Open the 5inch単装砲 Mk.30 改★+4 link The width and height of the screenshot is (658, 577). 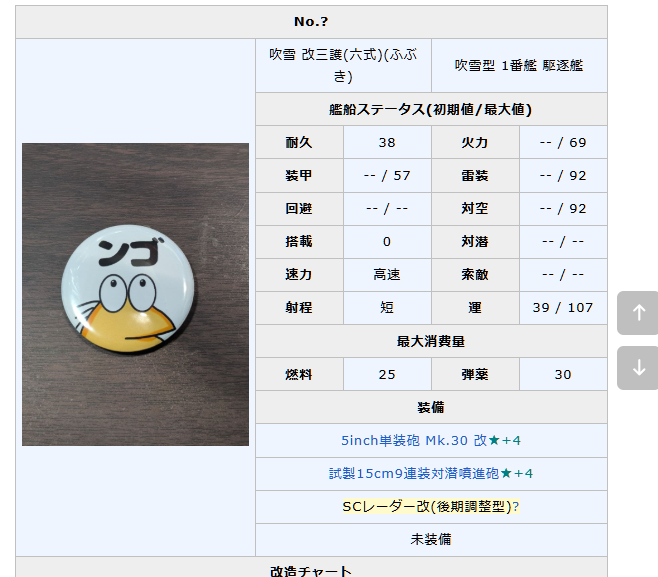[431, 440]
